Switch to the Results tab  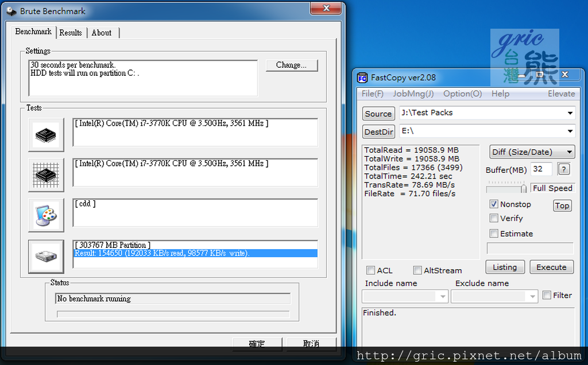[71, 33]
